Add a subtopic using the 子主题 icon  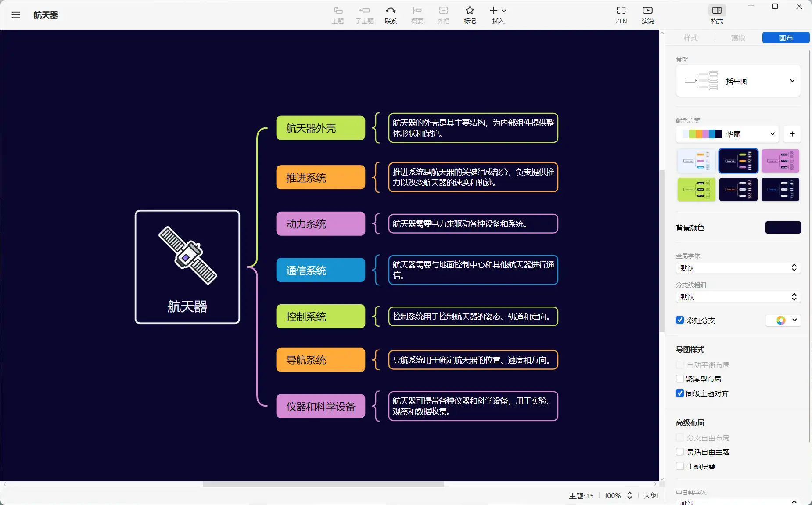(364, 14)
